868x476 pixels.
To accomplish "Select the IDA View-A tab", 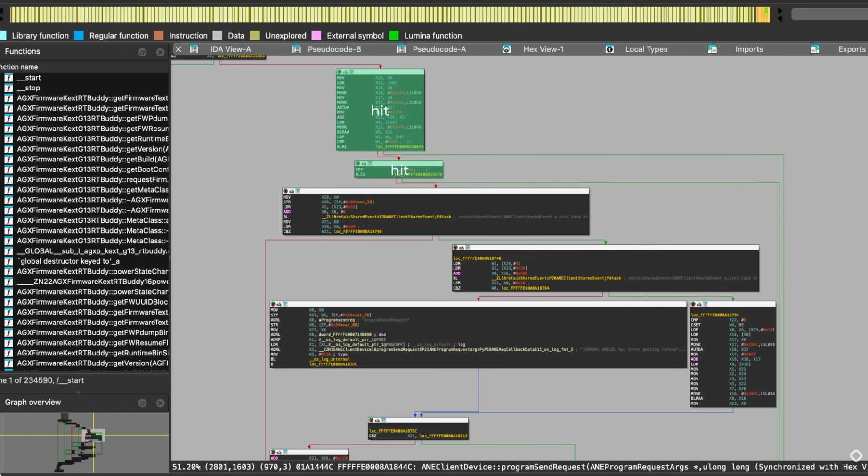I will [230, 49].
